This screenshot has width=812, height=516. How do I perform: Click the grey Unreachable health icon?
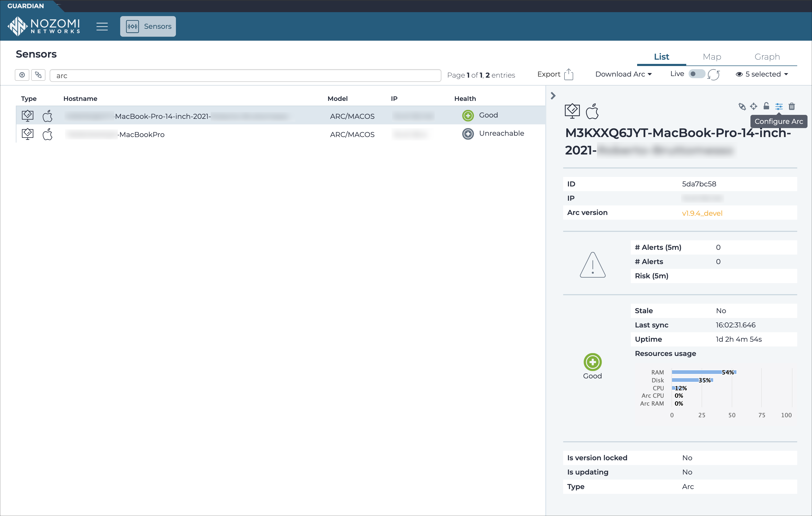point(468,134)
